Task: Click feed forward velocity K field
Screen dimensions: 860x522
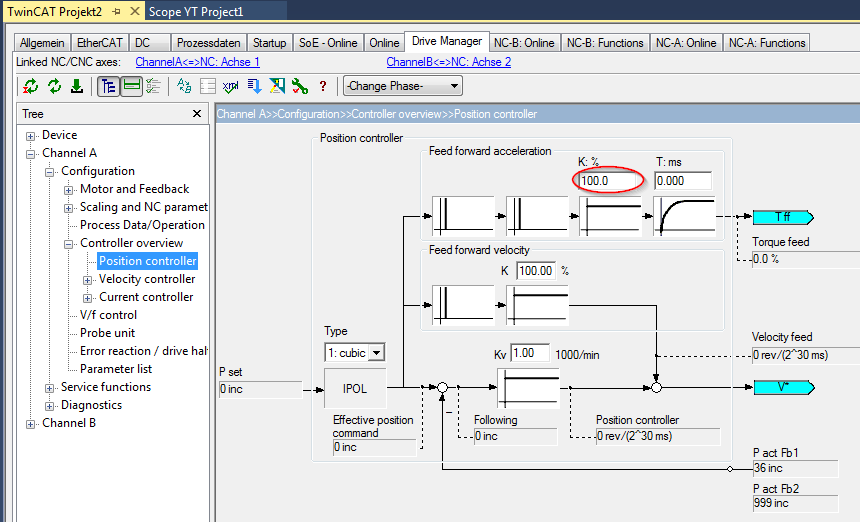Action: point(536,270)
